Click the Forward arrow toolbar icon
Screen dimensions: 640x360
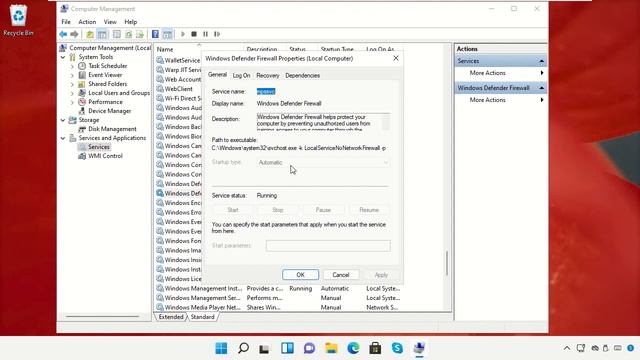74,34
